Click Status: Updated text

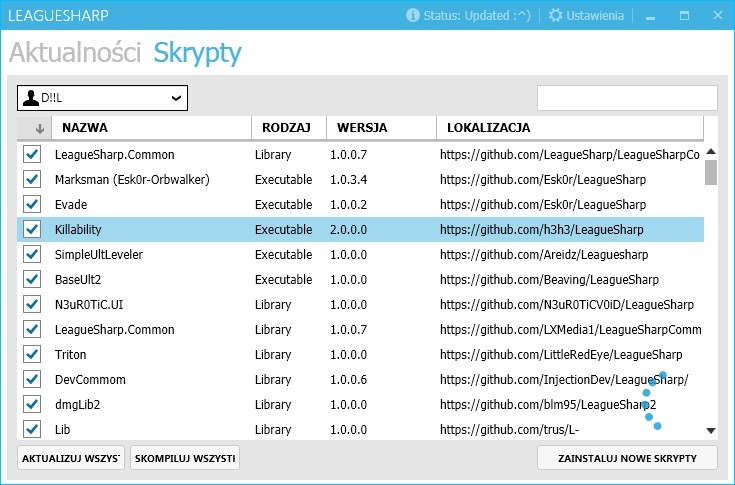[477, 15]
